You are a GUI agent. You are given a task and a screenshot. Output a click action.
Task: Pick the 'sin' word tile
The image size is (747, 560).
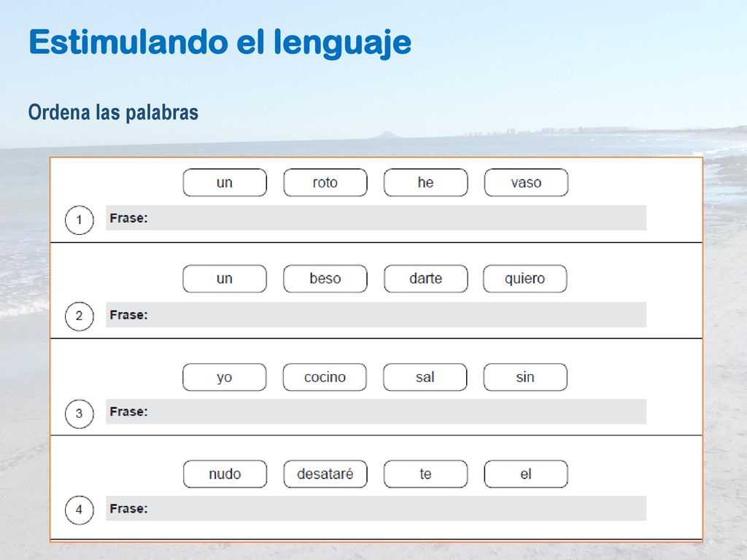click(x=525, y=377)
